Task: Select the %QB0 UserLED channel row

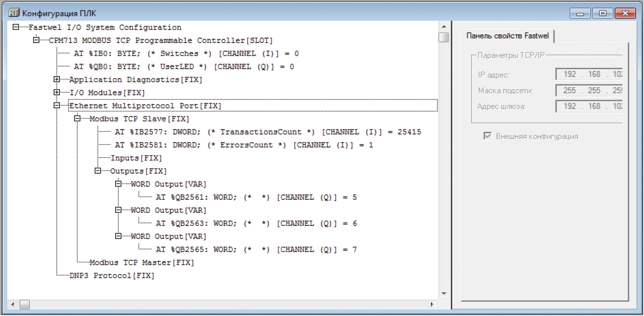Action: (184, 67)
